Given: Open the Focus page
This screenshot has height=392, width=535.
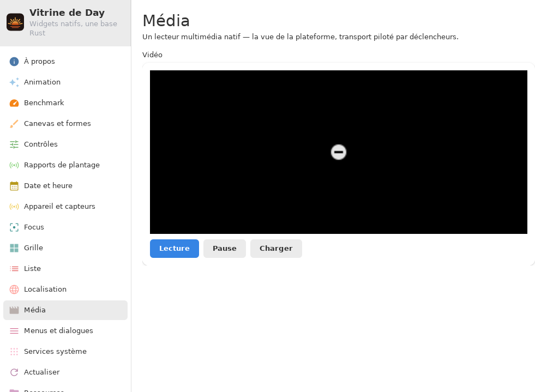Looking at the screenshot, I should 65,227.
